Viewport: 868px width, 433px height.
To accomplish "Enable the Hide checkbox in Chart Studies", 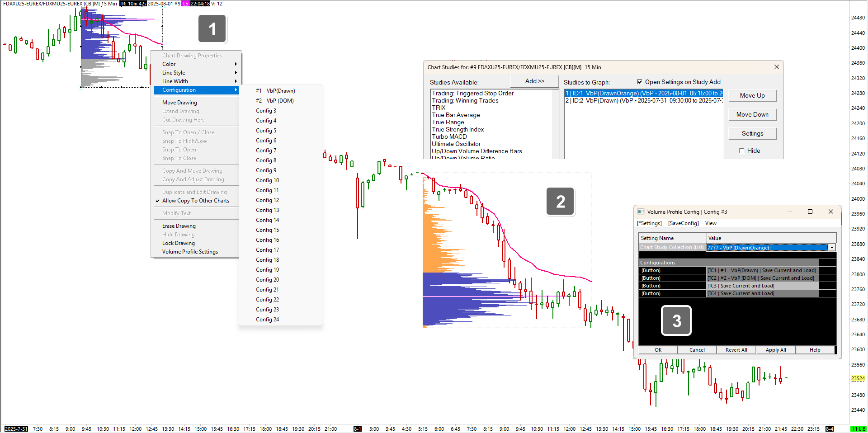I will tap(741, 151).
